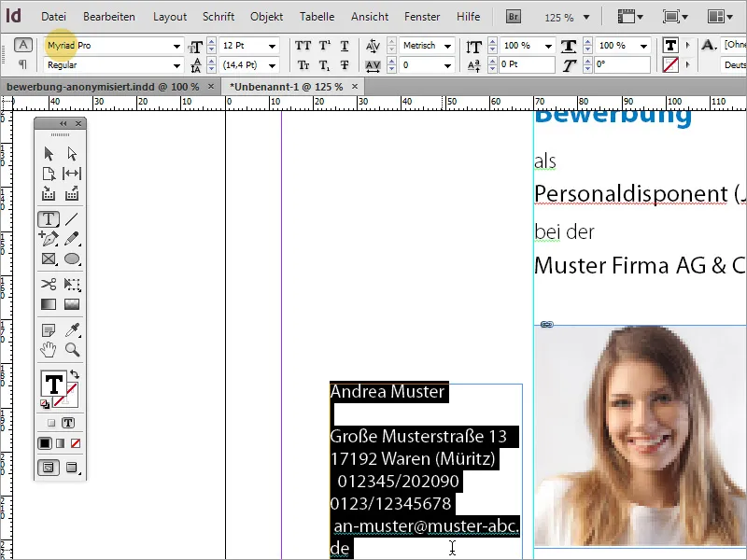Select the Eyedropper tool
Image resolution: width=747 pixels, height=560 pixels.
click(x=72, y=329)
